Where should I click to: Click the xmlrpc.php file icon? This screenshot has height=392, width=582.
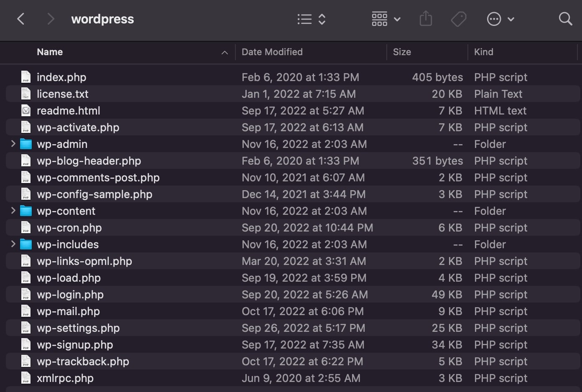(26, 378)
